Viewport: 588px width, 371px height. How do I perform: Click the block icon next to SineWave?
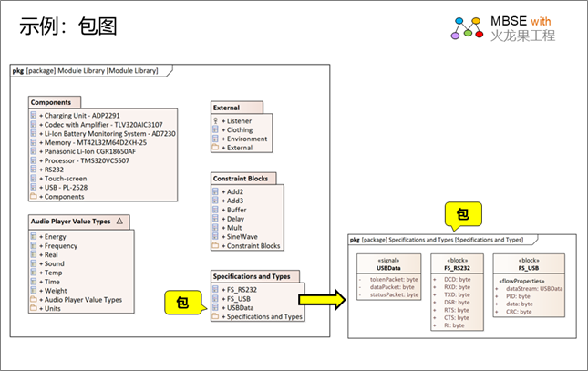point(216,236)
